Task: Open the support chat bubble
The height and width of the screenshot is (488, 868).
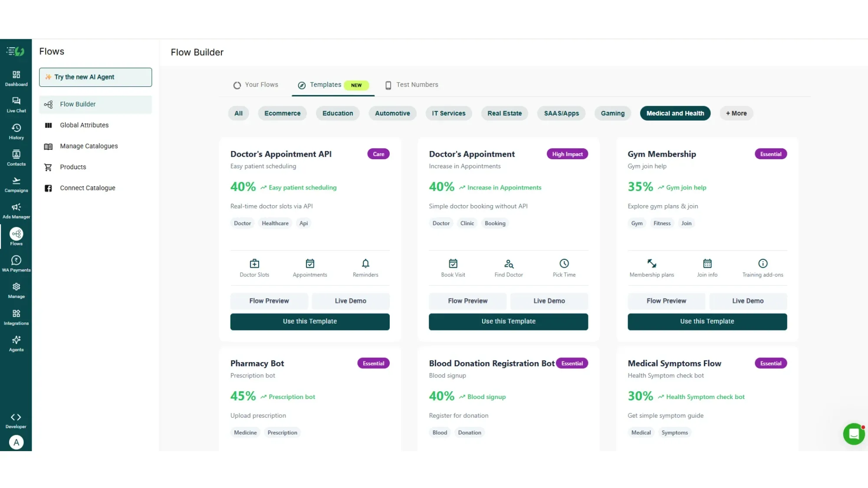Action: point(854,434)
